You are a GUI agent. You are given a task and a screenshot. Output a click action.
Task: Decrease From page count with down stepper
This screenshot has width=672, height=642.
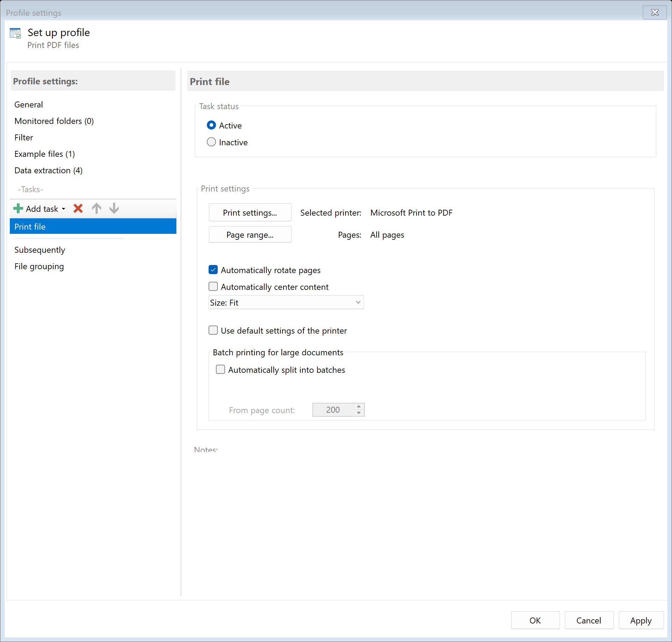point(359,413)
